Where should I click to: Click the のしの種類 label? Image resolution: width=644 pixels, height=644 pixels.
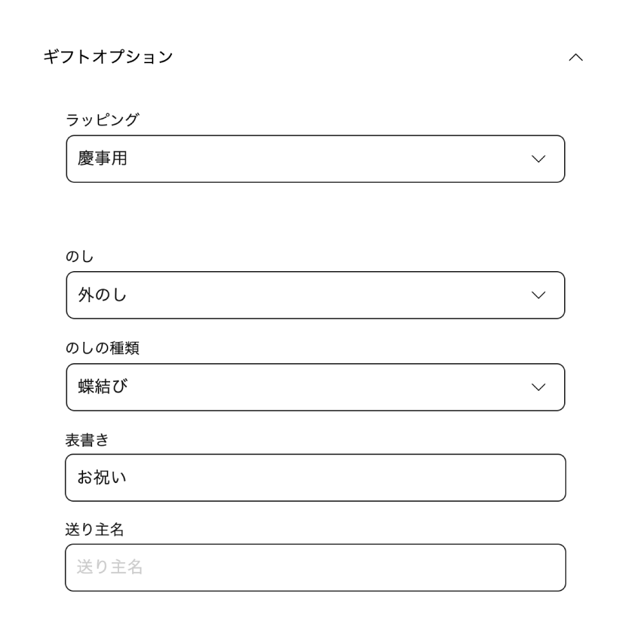pos(103,348)
